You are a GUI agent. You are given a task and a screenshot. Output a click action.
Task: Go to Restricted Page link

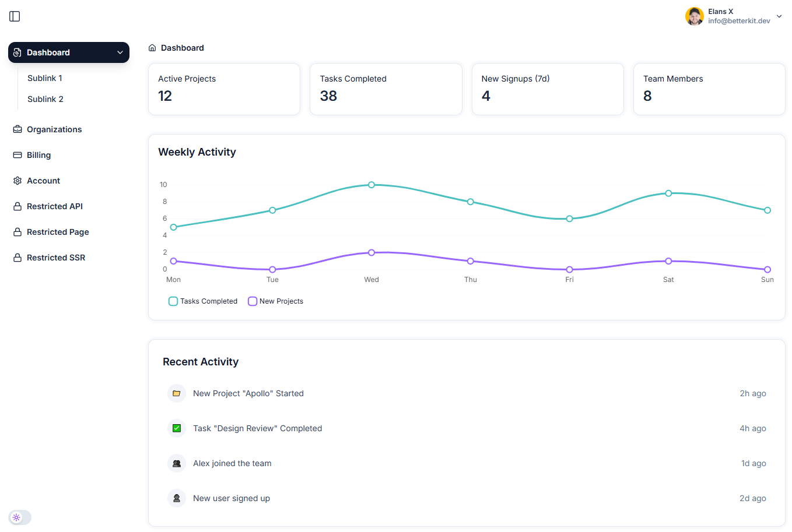(x=58, y=232)
